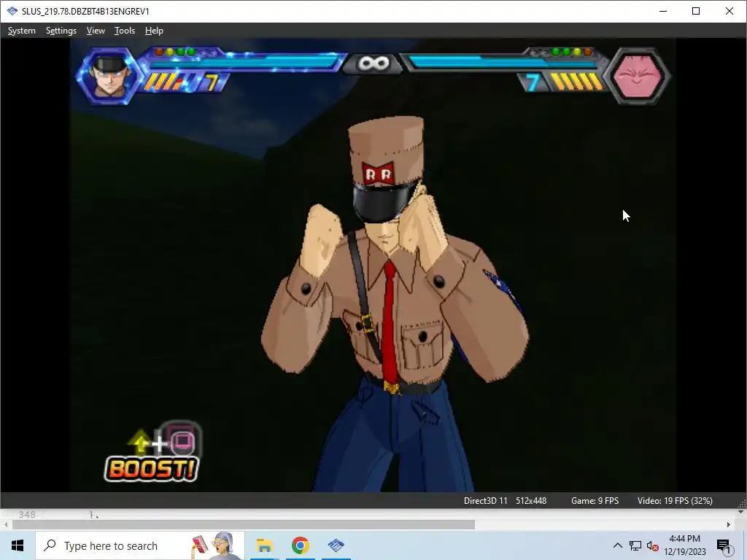This screenshot has width=747, height=560.
Task: Open the Help menu
Action: pos(154,31)
